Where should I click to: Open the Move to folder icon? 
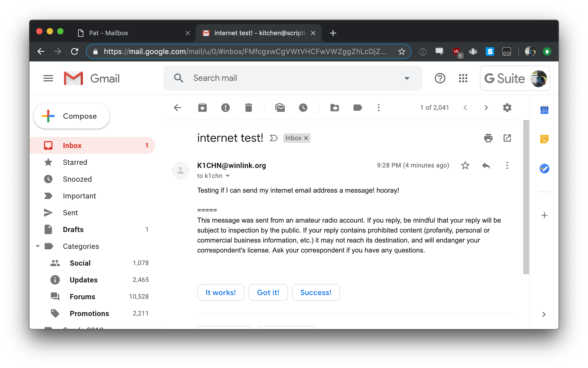[x=334, y=108]
